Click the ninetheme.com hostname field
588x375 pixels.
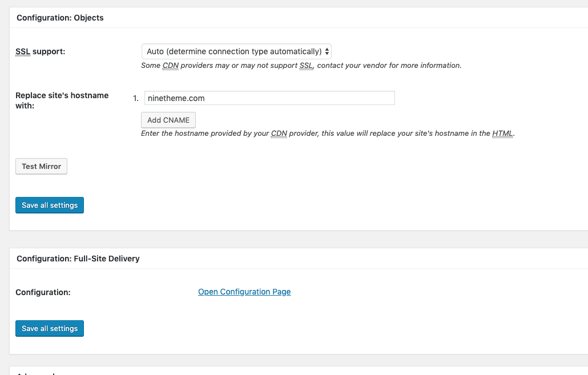click(x=269, y=98)
